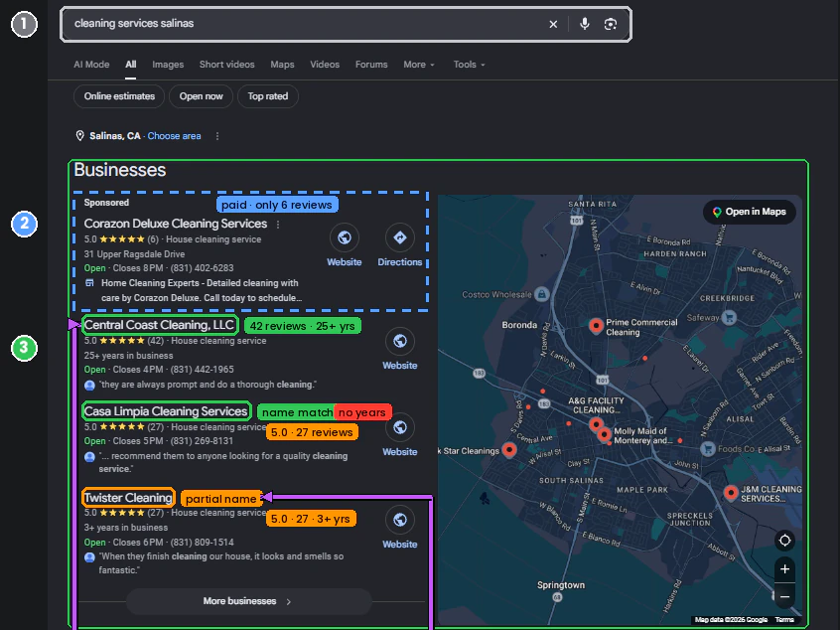The height and width of the screenshot is (630, 840).
Task: Click the storefront icon next to Home Cleaning Experts
Action: coord(89,282)
